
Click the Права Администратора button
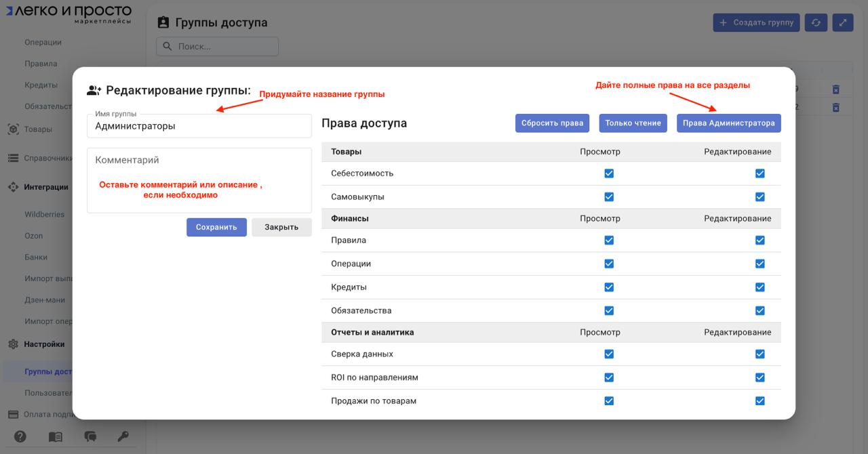pyautogui.click(x=728, y=123)
